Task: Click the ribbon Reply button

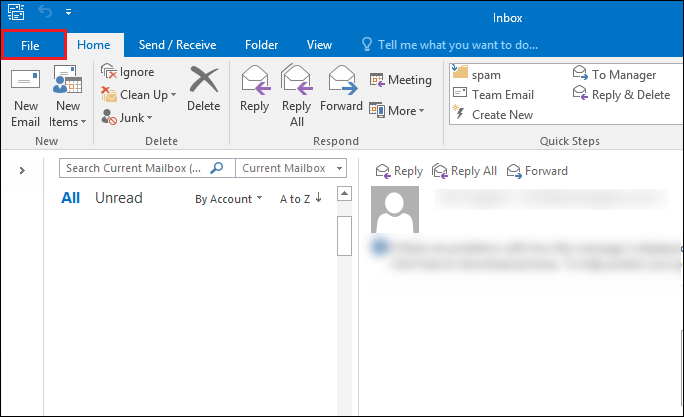Action: click(254, 89)
